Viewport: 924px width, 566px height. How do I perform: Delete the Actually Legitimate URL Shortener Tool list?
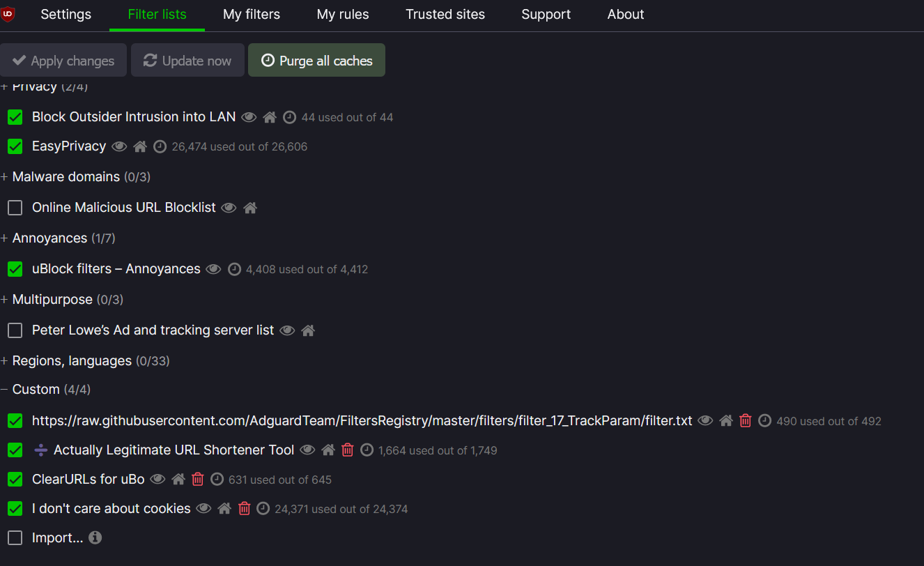pyautogui.click(x=348, y=450)
